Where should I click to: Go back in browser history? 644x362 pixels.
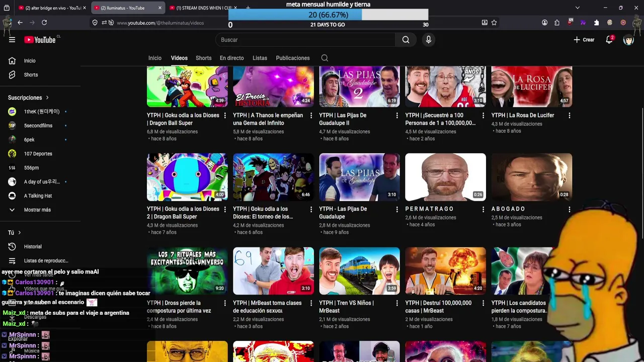(x=20, y=23)
